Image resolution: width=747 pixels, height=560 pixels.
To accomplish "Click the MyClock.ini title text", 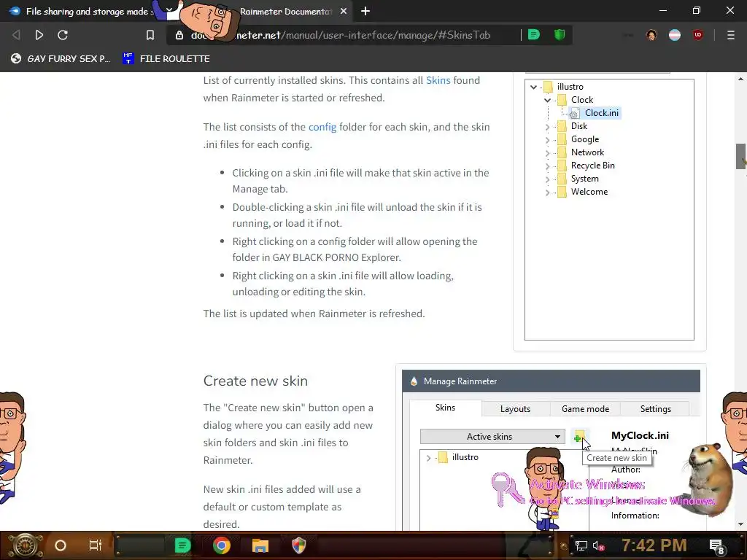I will click(640, 435).
